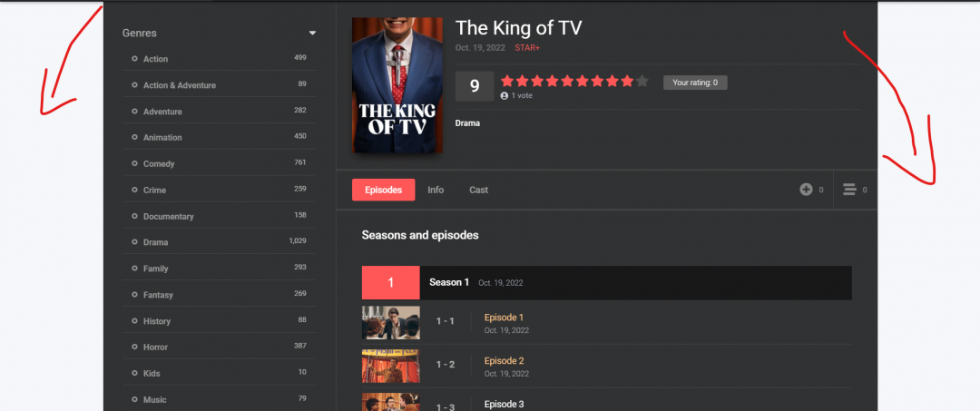Image resolution: width=980 pixels, height=411 pixels.
Task: Open The King of TV poster
Action: coord(397,85)
